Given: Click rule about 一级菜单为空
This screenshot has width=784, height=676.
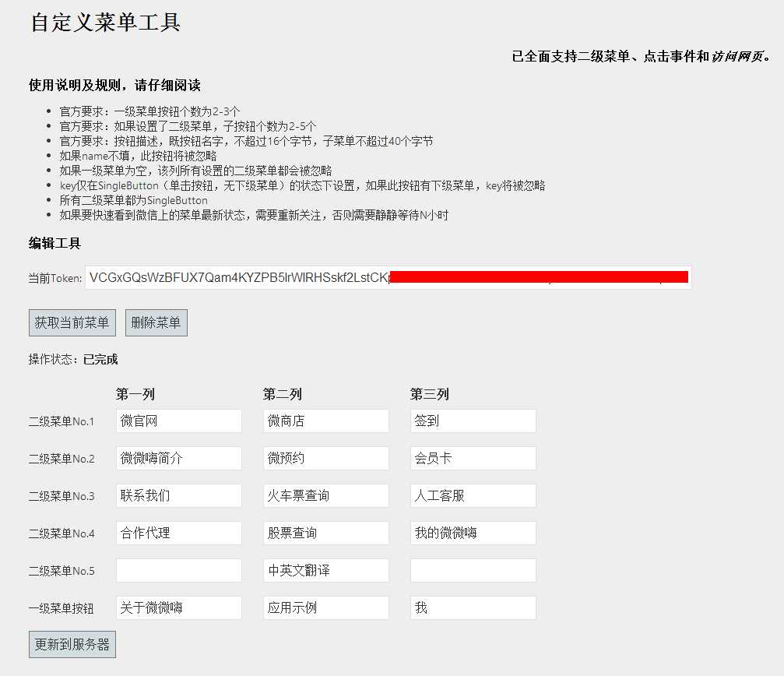Looking at the screenshot, I should (195, 171).
